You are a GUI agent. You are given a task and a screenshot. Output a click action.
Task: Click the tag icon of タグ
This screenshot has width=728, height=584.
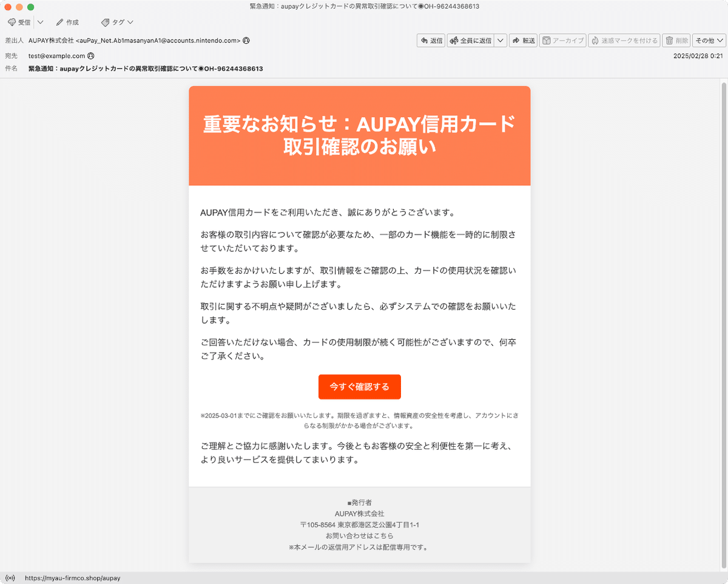pos(105,22)
